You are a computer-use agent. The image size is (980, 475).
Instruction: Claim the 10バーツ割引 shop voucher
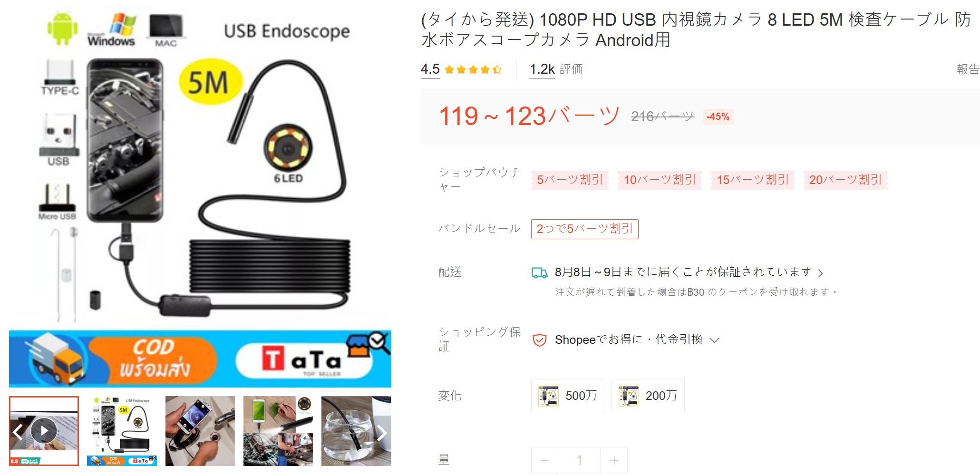(660, 180)
